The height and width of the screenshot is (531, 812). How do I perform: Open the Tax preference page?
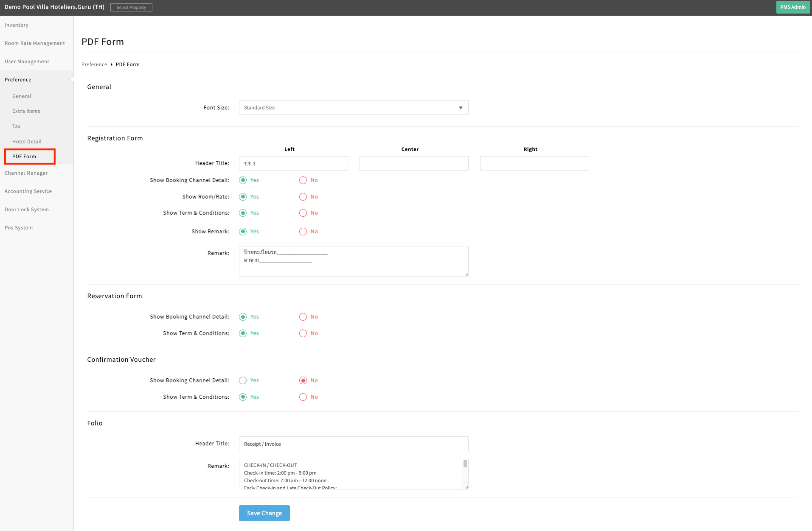(17, 126)
